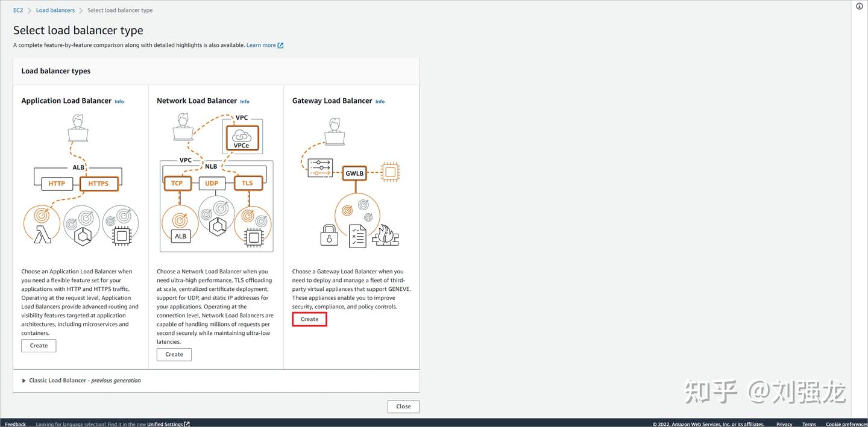
Task: Open the Terms link
Action: pyautogui.click(x=808, y=424)
